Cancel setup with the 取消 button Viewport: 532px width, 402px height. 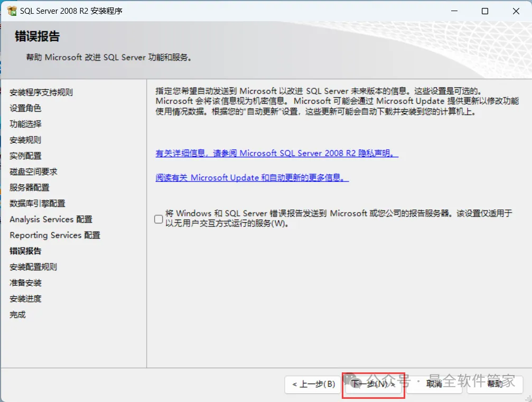pyautogui.click(x=434, y=385)
